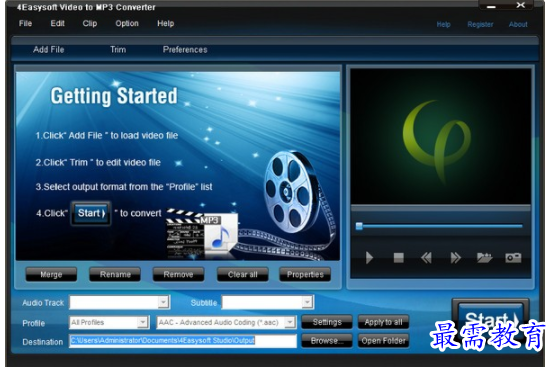Open Preferences from the toolbar

click(x=185, y=49)
